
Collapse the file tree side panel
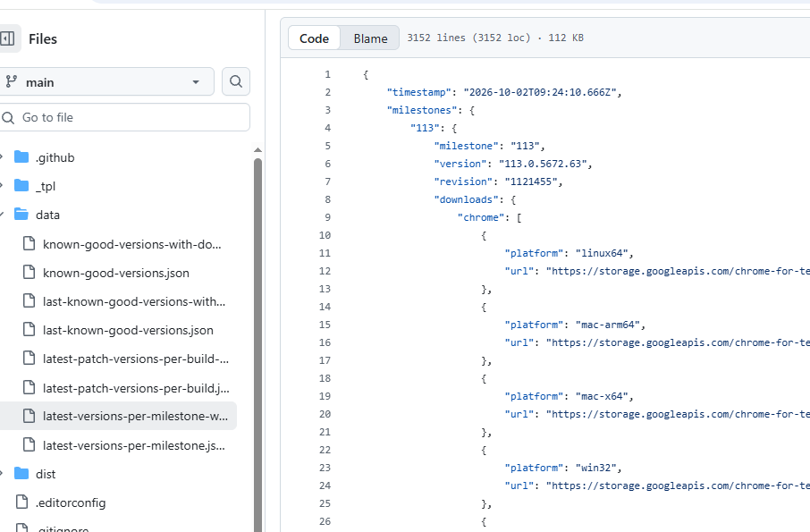tap(7, 38)
